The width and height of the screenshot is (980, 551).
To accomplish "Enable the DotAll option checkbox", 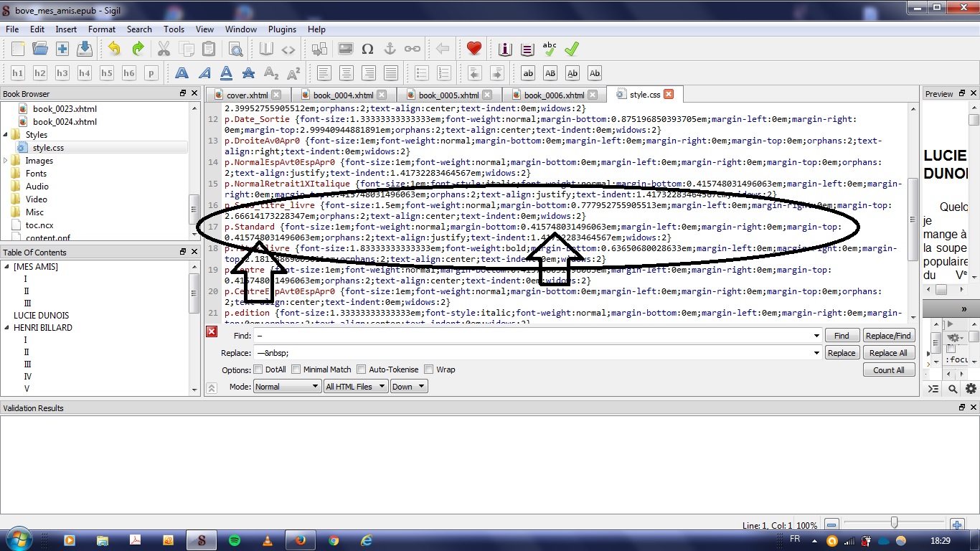I will (x=258, y=369).
